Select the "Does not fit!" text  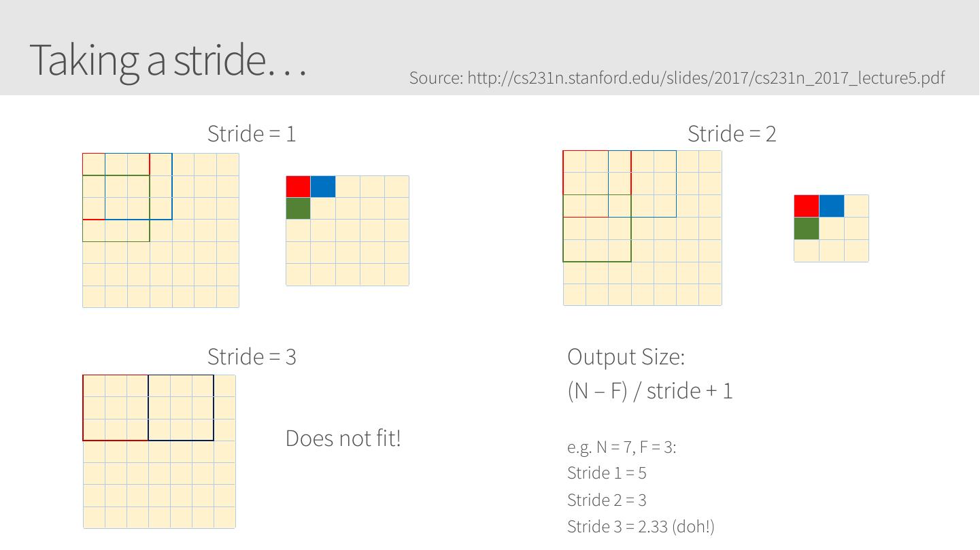(343, 438)
